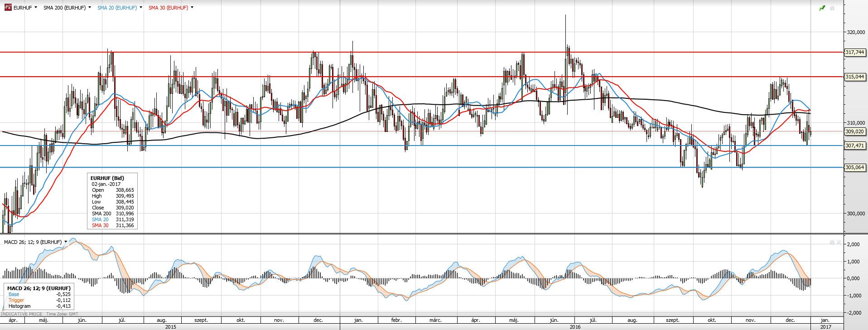Viewport: 868px width, 330px height.
Task: Click the Time Zone: GMT label
Action: 62,314
